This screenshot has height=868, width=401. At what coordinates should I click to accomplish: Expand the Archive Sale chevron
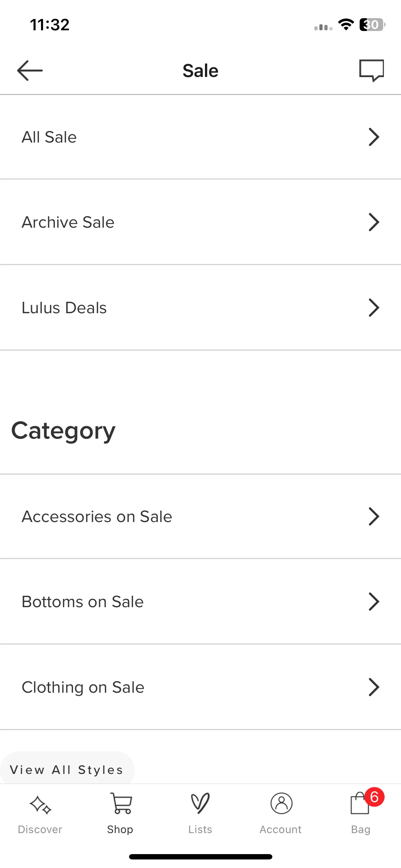[x=374, y=222]
